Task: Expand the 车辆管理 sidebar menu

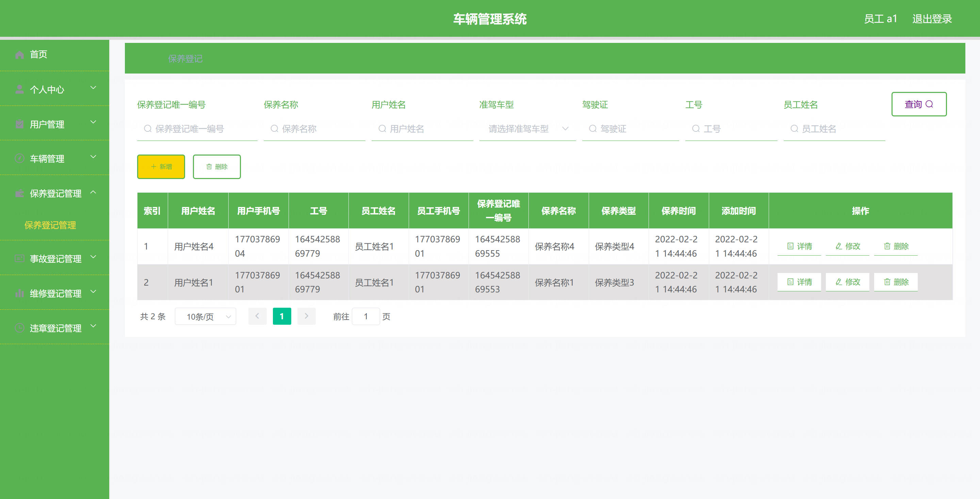Action: tap(54, 158)
